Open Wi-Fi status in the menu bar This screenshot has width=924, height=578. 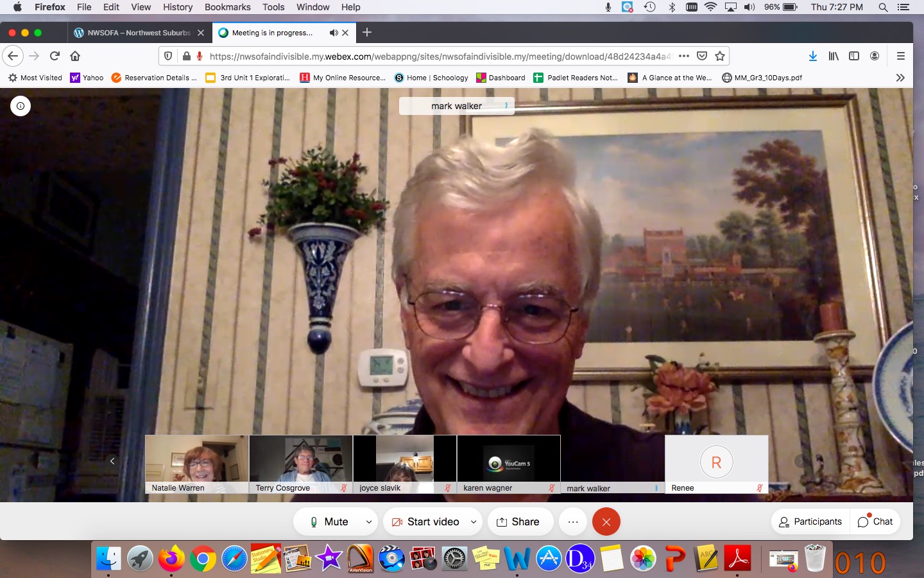click(710, 7)
